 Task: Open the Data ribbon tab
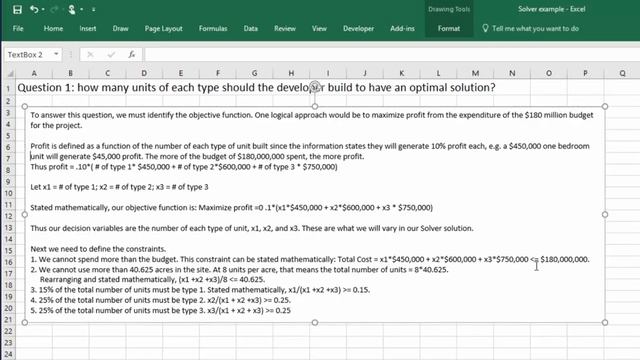click(251, 29)
